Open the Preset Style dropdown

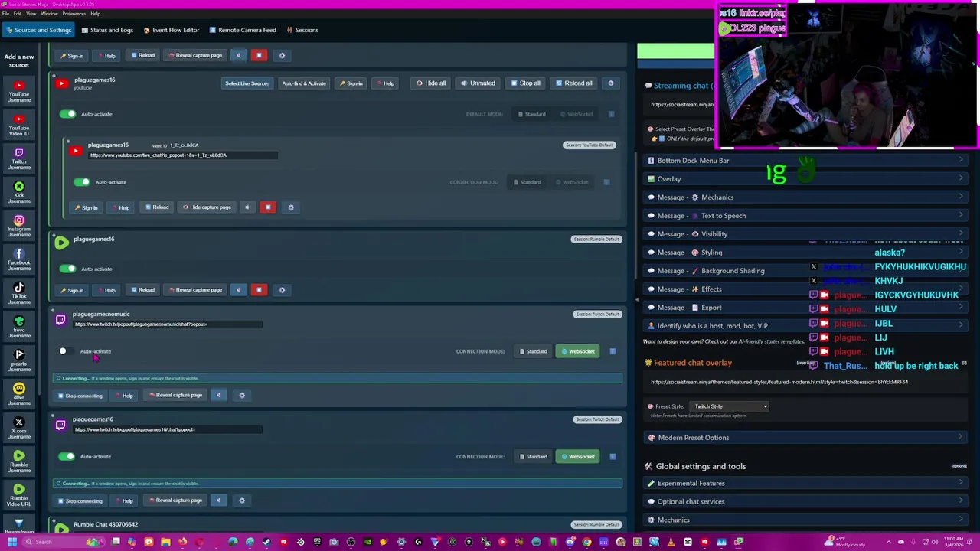coord(729,406)
